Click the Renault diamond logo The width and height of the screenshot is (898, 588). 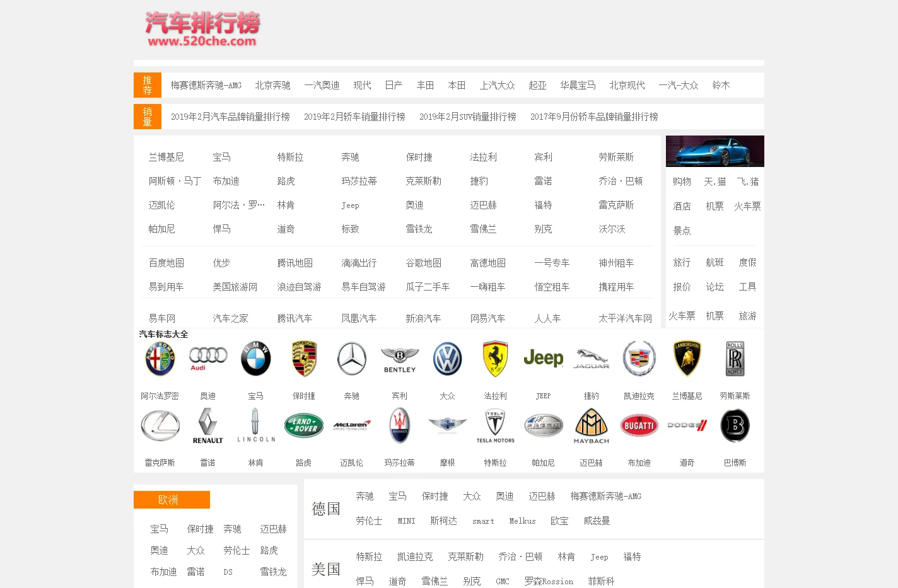coord(208,426)
